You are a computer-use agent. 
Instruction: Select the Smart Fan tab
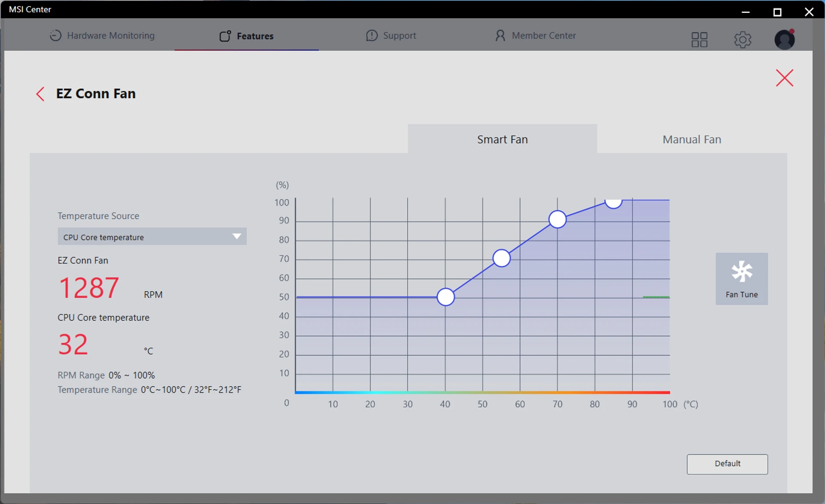click(502, 139)
